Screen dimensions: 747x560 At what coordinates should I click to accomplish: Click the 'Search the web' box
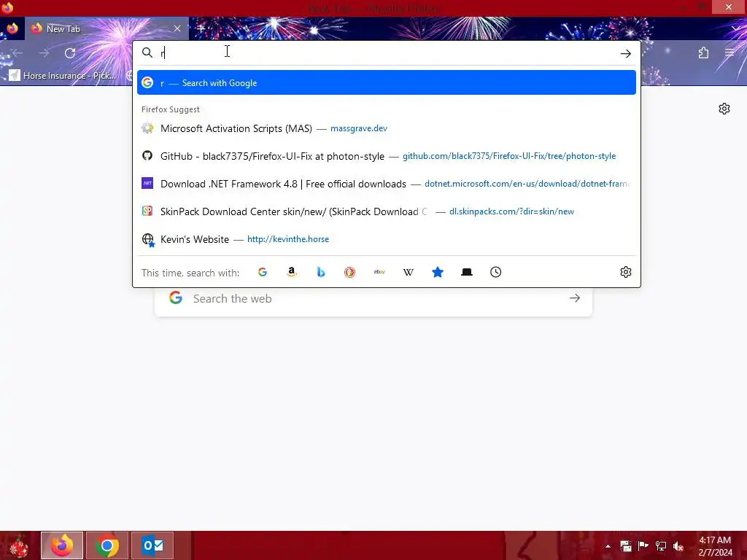(x=373, y=298)
